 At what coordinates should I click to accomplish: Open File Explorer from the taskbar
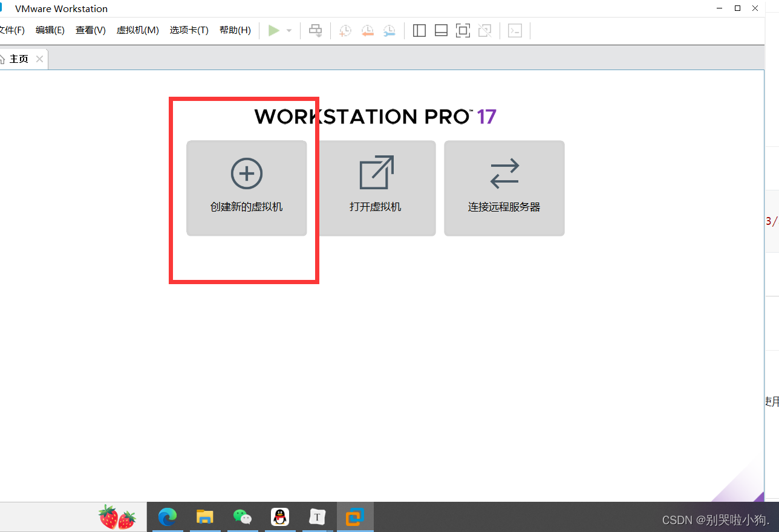click(x=205, y=517)
